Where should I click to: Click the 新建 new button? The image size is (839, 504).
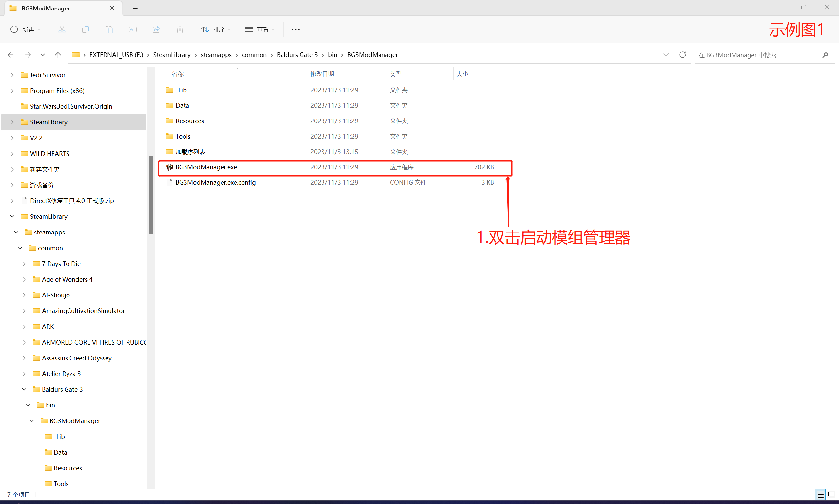pos(26,29)
